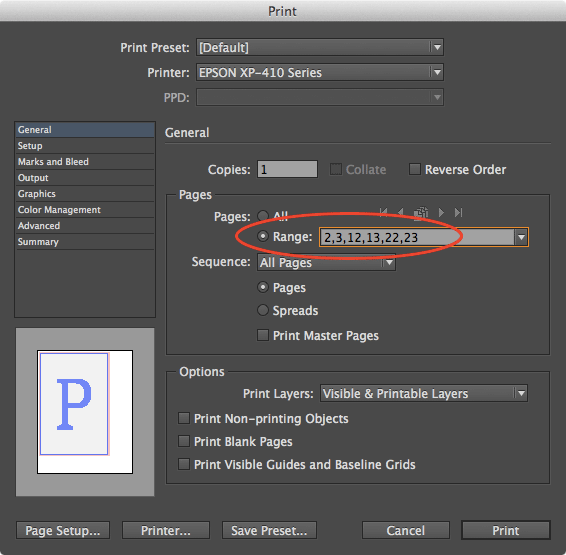Image resolution: width=566 pixels, height=555 pixels.
Task: Go to previous page arrow icon
Action: click(401, 212)
